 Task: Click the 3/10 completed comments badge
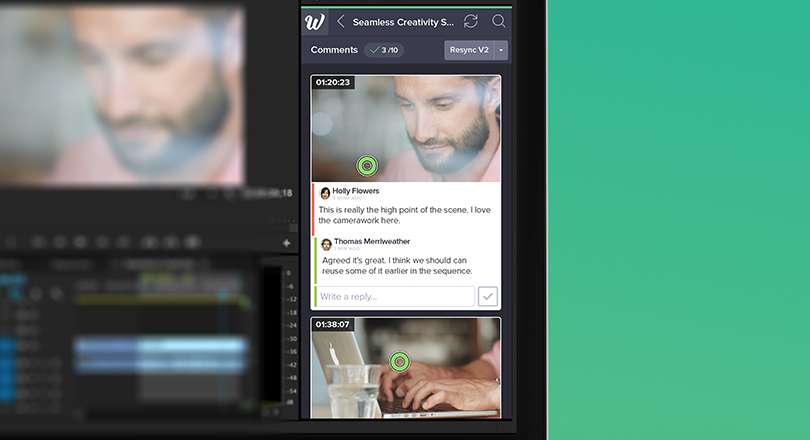384,50
